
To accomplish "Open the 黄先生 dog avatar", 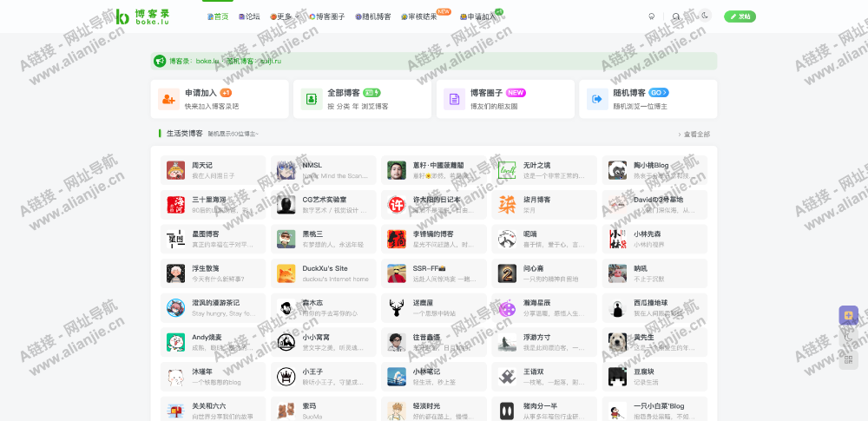I will (x=617, y=342).
